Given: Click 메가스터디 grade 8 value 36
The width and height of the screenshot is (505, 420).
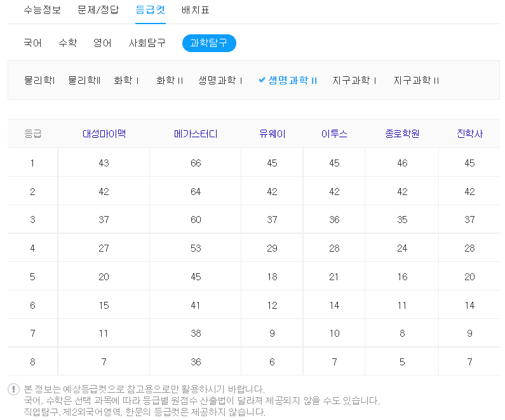Looking at the screenshot, I should point(196,362).
